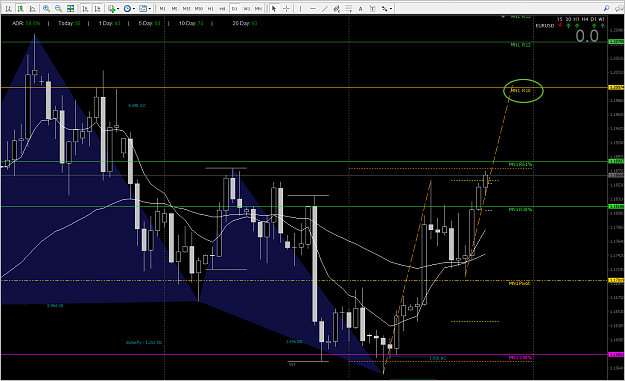Click the MN1 R10 level label
The height and width of the screenshot is (381, 625).
click(521, 90)
